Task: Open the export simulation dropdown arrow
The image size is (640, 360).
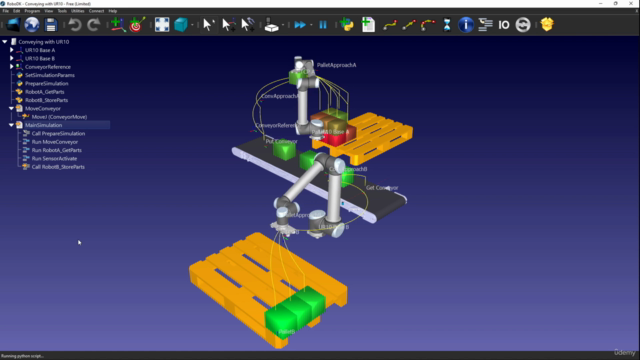Action: [283, 25]
